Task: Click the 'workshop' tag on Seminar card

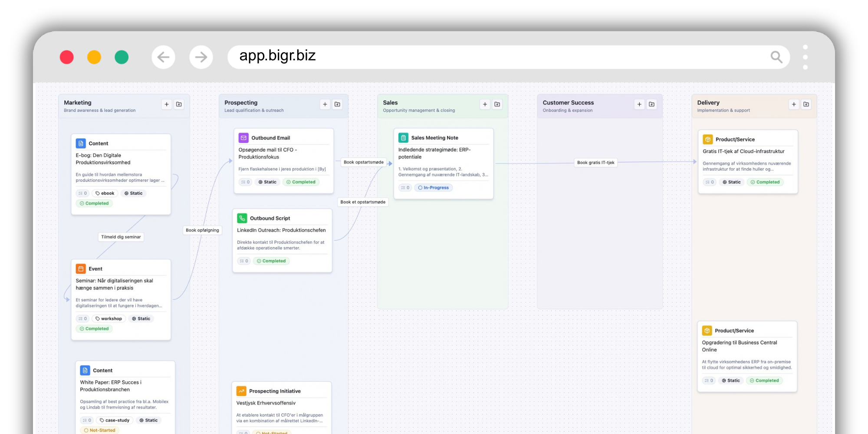Action: coord(109,319)
